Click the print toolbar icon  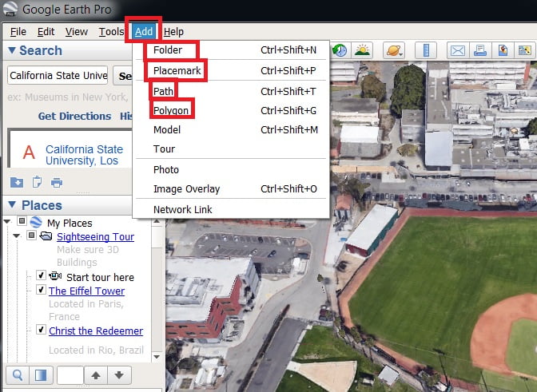[x=480, y=50]
